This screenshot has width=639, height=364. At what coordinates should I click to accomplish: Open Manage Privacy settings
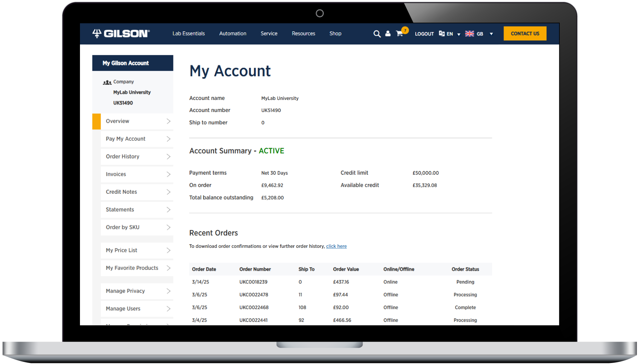137,291
